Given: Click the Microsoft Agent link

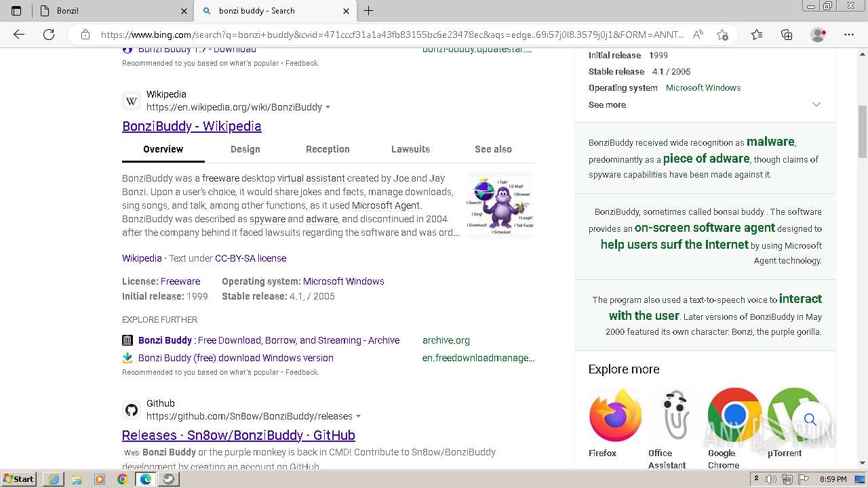Looking at the screenshot, I should 387,205.
